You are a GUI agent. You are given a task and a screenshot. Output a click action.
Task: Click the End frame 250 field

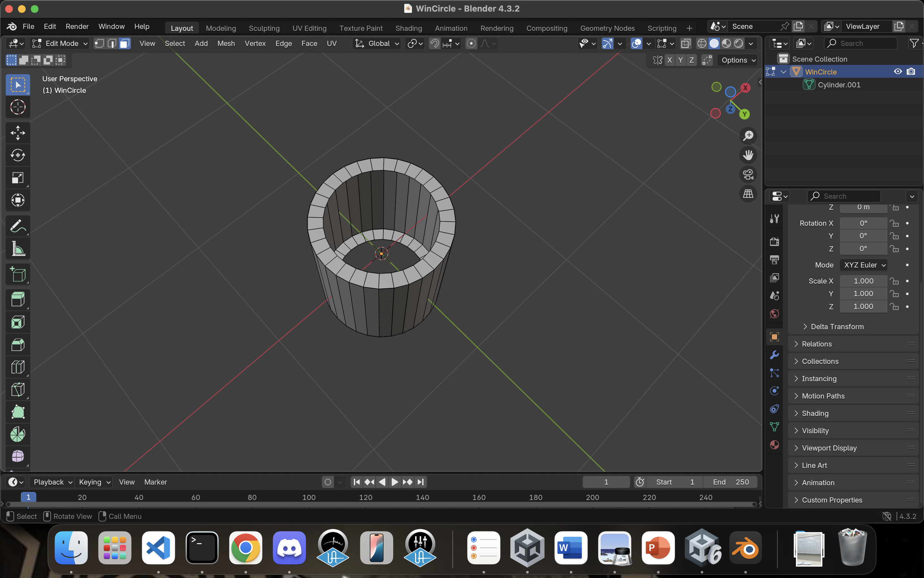(x=731, y=482)
